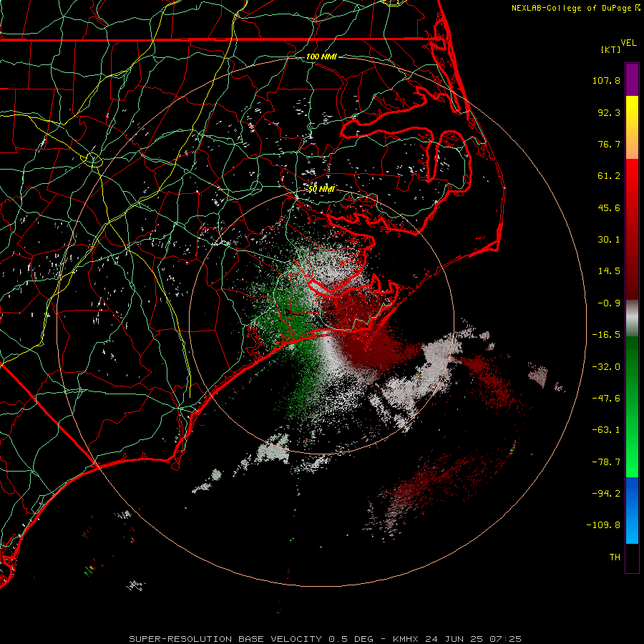The image size is (644, 644).
Task: Pick the blue segment of the color bar
Action: (x=632, y=510)
